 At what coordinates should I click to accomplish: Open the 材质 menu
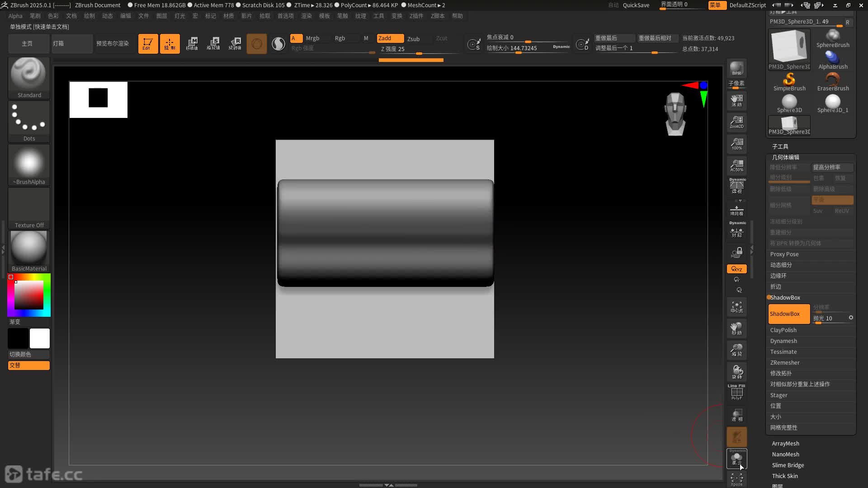pos(229,16)
